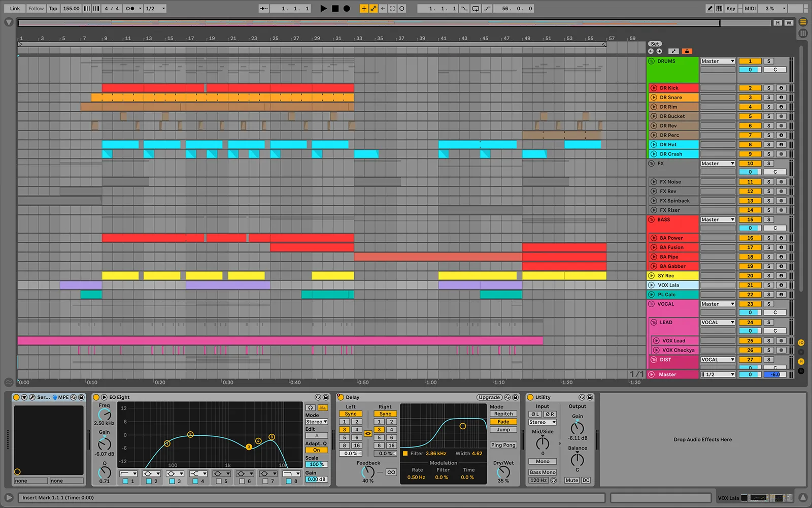Toggle the metronome in the control bar
Screen dimensions: 812x508
[x=130, y=9]
